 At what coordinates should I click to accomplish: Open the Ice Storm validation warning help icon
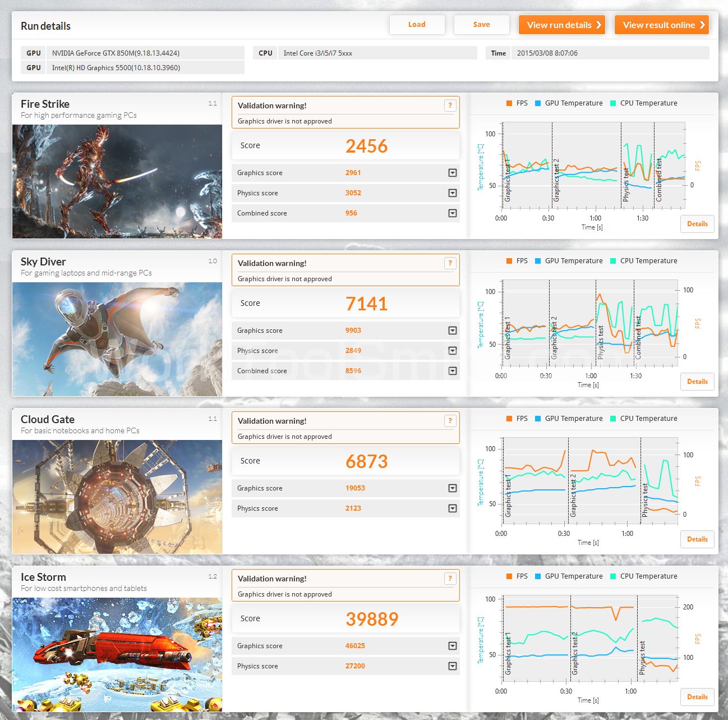450,579
